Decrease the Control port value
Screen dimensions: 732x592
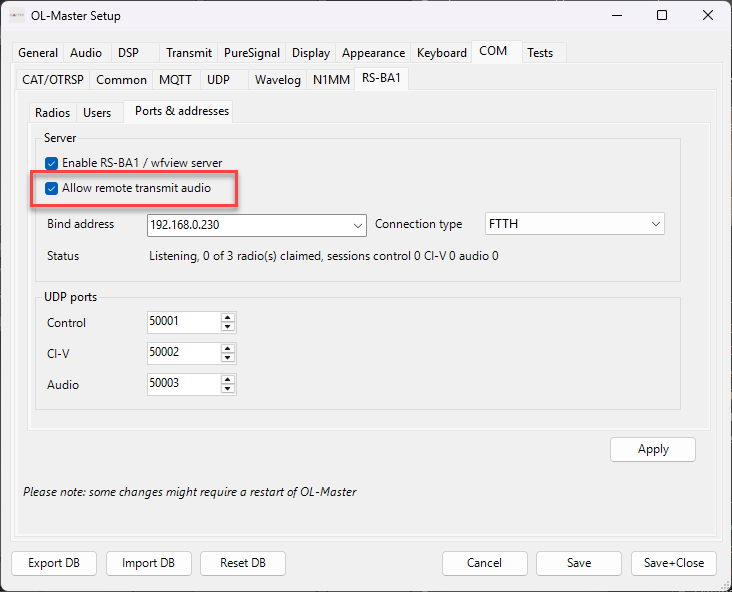228,327
